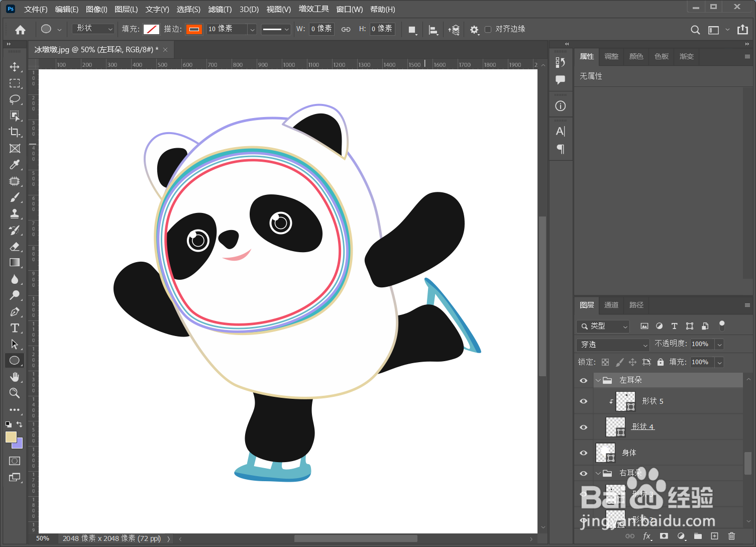Select the Brush tool
756x547 pixels.
[15, 197]
